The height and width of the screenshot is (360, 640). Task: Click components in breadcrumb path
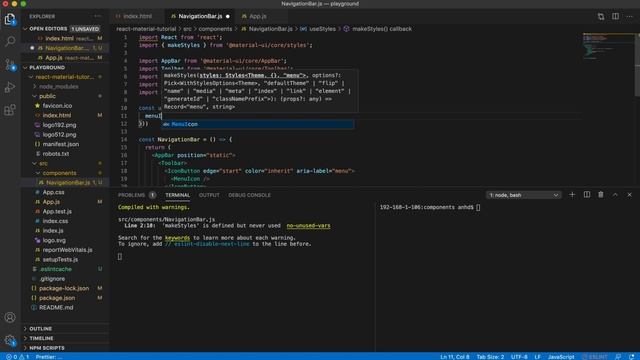click(215, 29)
